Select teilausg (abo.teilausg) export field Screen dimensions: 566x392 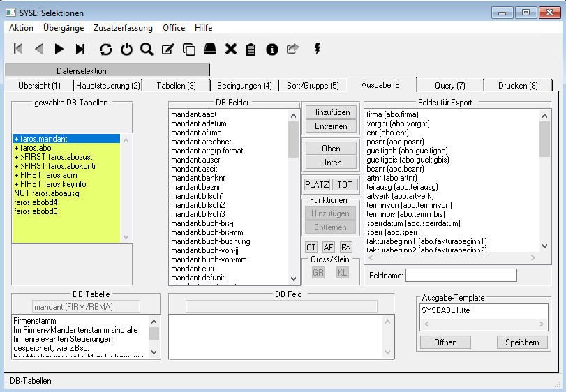click(452, 187)
